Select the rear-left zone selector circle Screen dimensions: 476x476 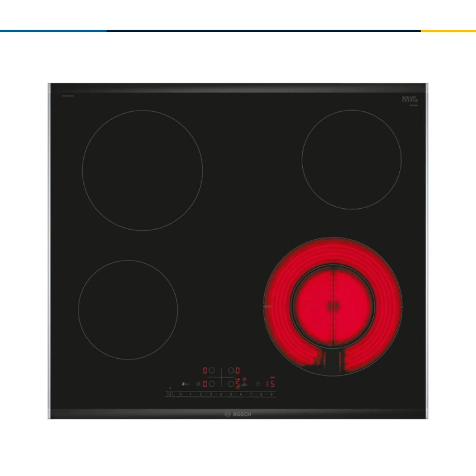coord(212,370)
